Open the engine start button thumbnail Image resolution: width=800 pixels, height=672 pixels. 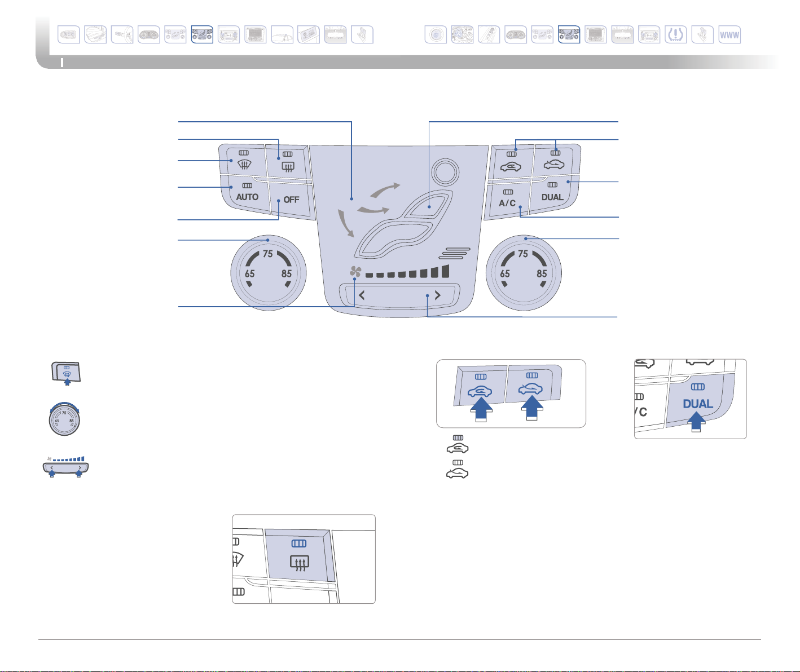coord(436,35)
